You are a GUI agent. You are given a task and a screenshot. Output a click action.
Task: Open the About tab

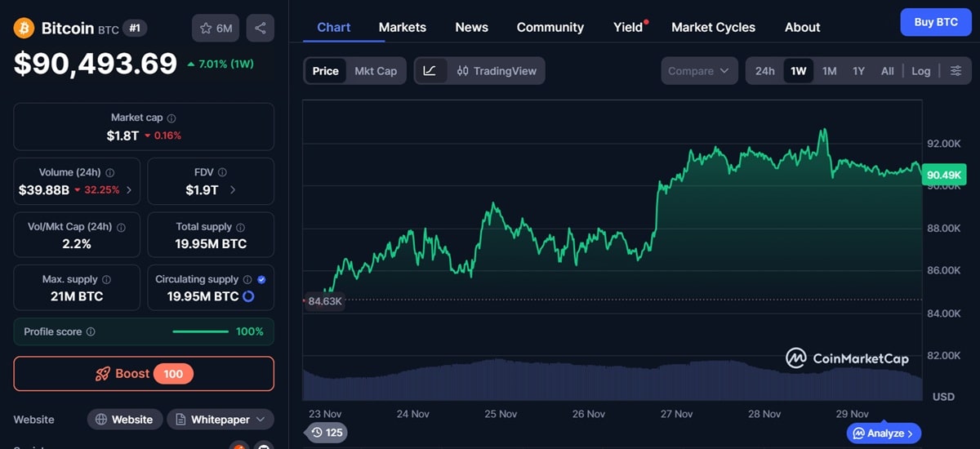(803, 27)
